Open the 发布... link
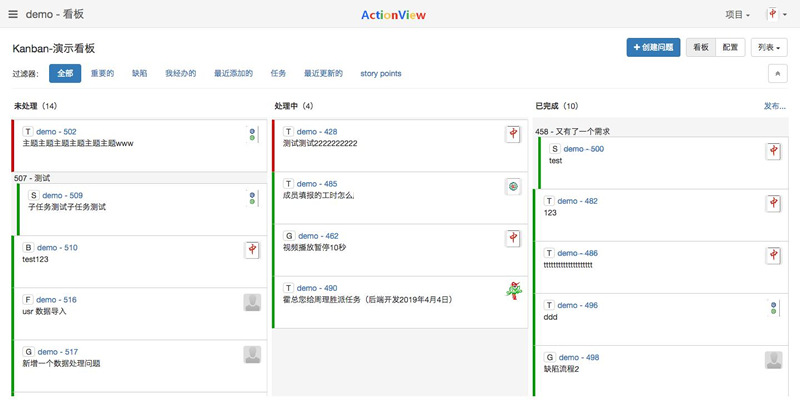Viewport: 800px width, 402px height. click(774, 106)
